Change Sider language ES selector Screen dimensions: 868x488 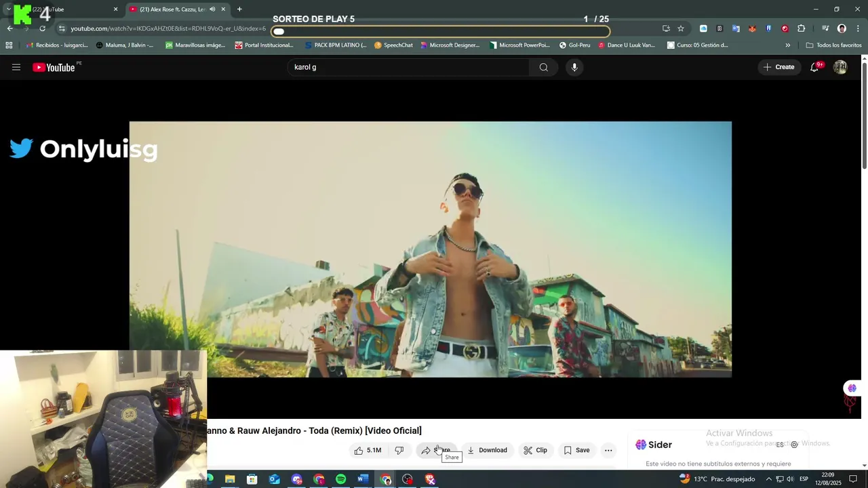coord(780,445)
